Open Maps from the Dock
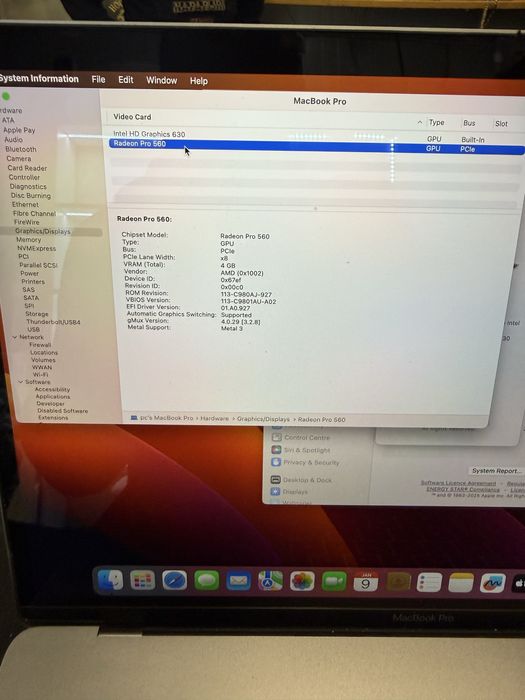Viewport: 525px width, 700px height. tap(271, 581)
